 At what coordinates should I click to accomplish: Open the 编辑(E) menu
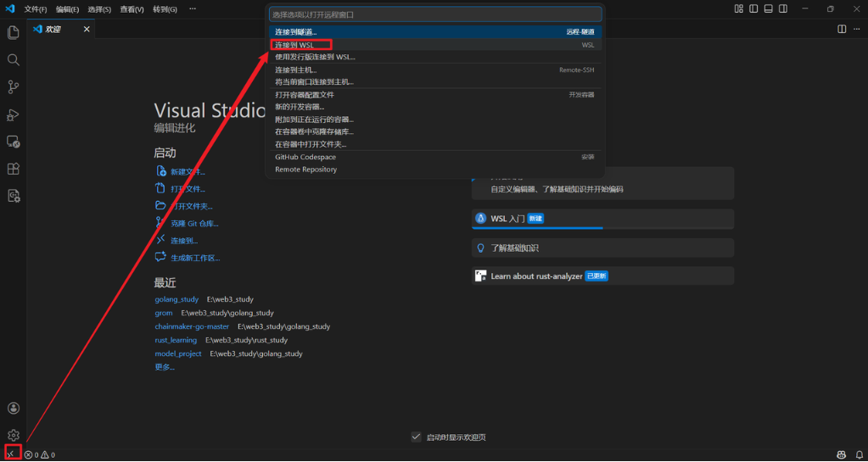pyautogui.click(x=68, y=9)
